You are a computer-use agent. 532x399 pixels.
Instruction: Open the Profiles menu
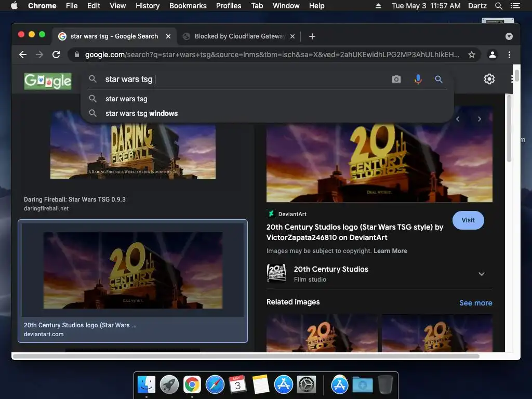click(229, 6)
